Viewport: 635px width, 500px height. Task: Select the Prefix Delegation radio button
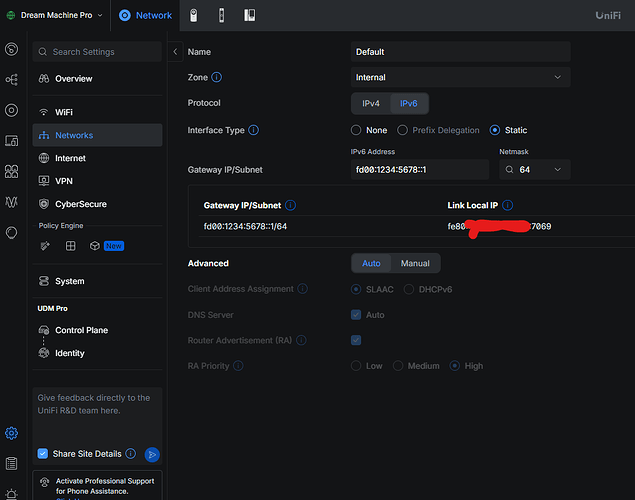tap(403, 130)
